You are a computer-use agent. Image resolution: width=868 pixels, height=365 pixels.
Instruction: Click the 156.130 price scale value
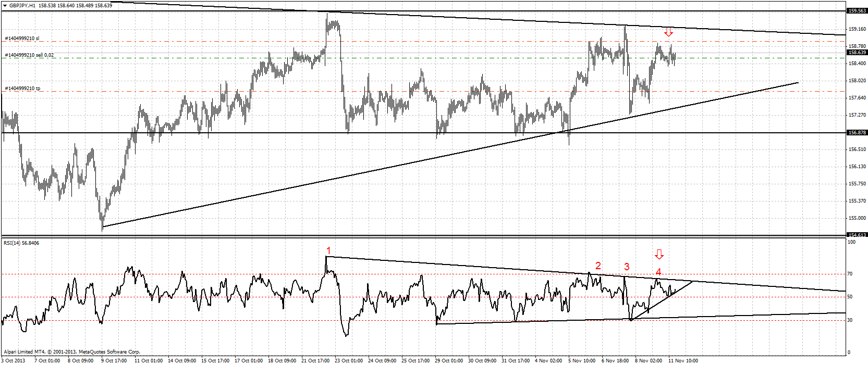point(857,167)
